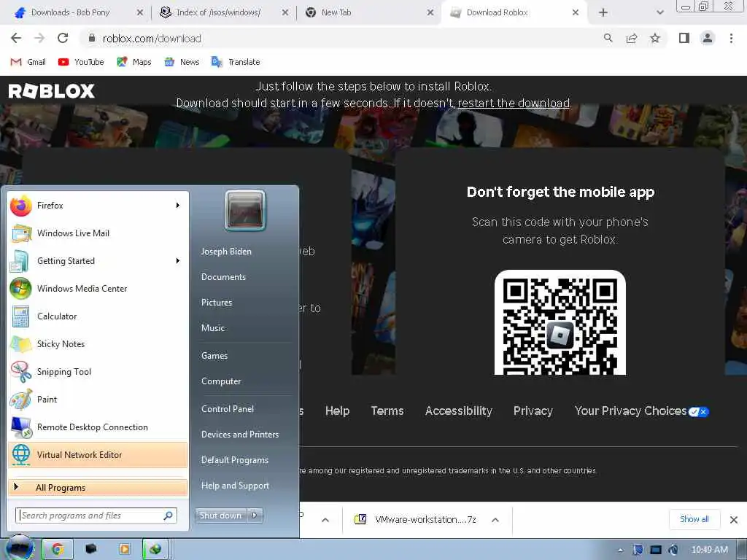This screenshot has height=560, width=747.
Task: Open Documents from Start menu
Action: 223,276
